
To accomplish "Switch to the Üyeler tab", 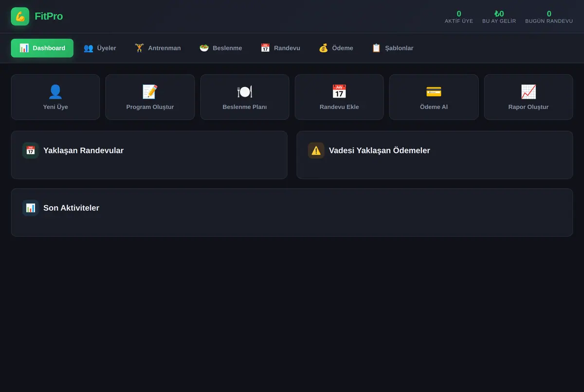I will 100,48.
